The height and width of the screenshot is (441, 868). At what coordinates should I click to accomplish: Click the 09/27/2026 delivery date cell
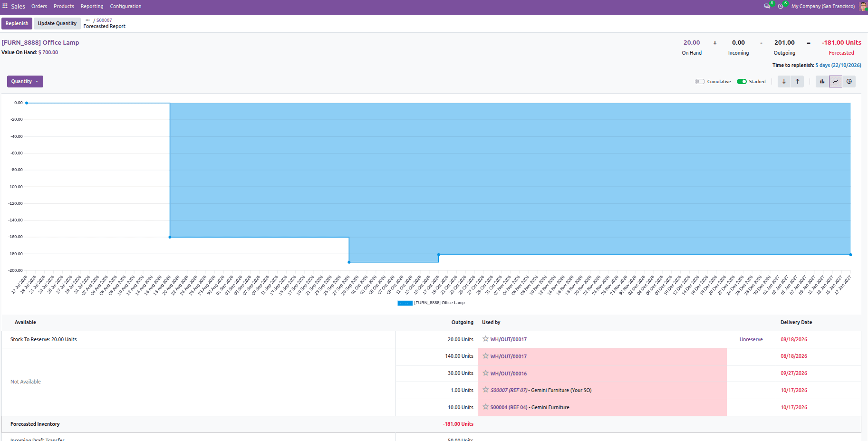click(794, 373)
